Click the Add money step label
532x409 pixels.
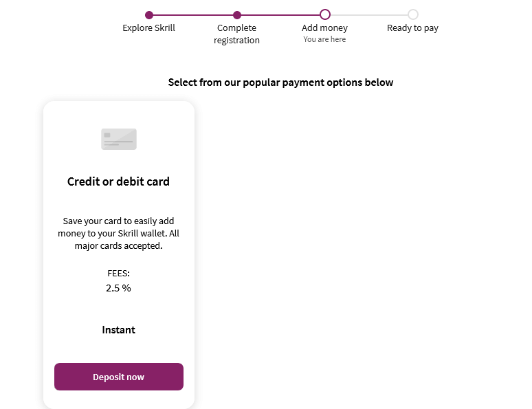point(324,27)
